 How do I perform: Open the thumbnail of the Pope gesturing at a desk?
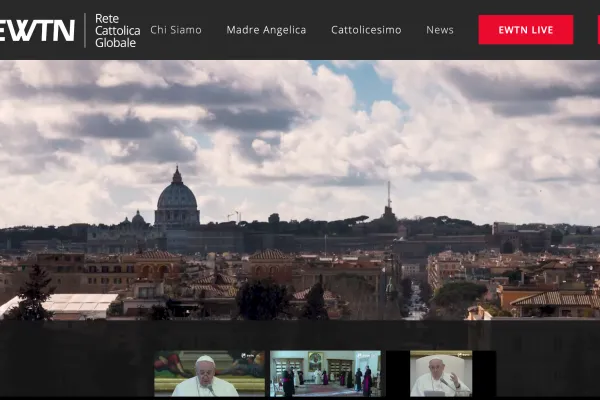point(441,373)
